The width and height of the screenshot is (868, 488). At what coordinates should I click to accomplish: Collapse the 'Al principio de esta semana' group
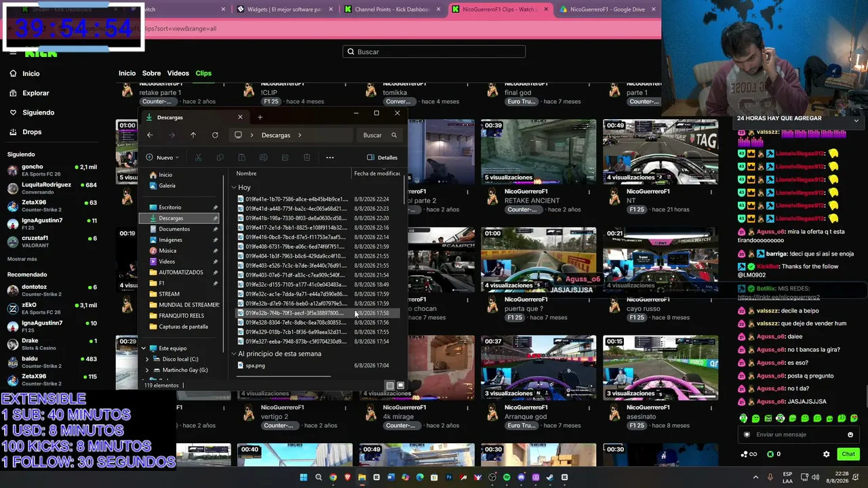click(234, 354)
